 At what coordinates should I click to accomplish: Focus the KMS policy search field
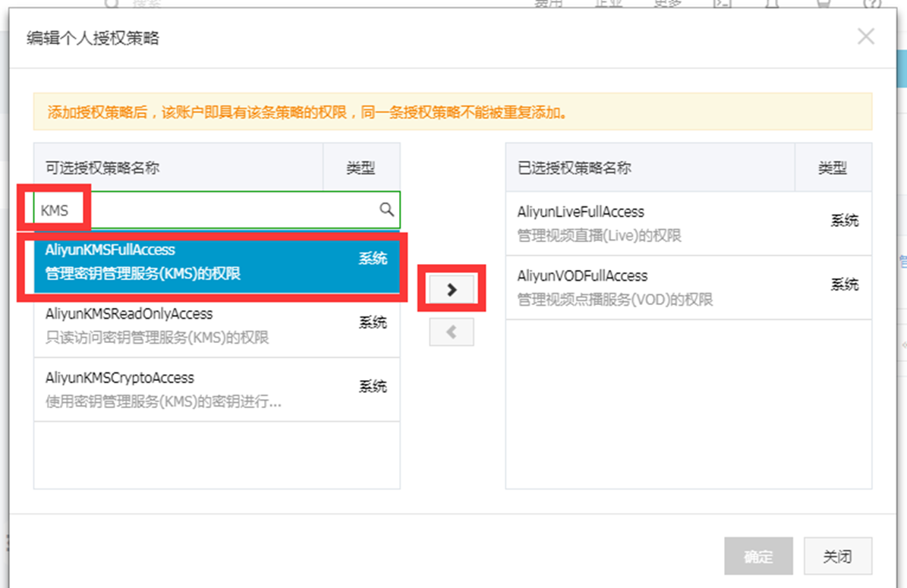[x=217, y=210]
